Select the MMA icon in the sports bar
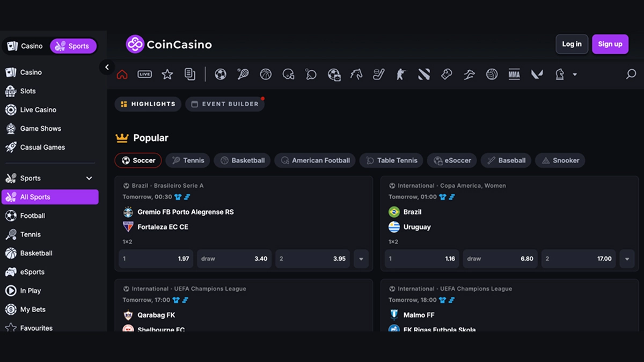 point(514,75)
